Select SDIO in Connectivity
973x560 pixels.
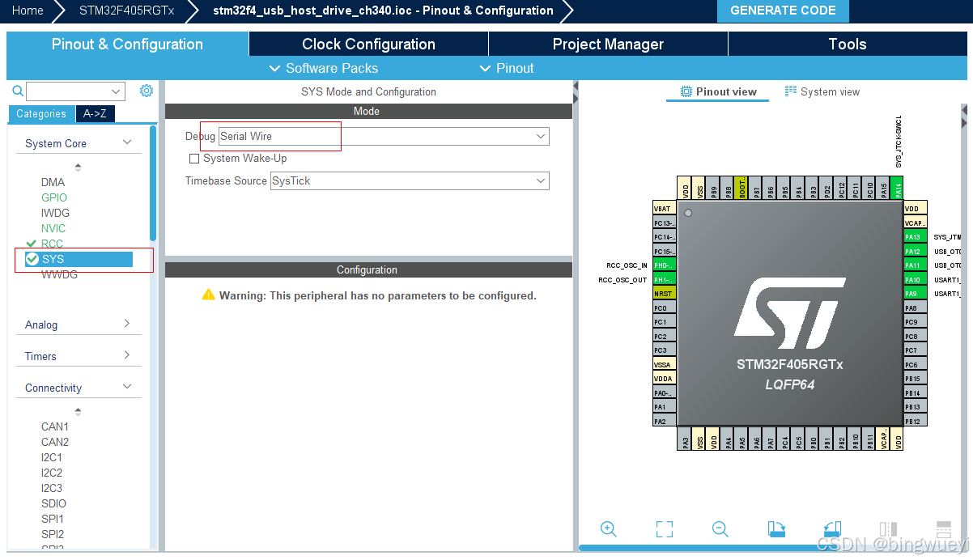click(54, 503)
